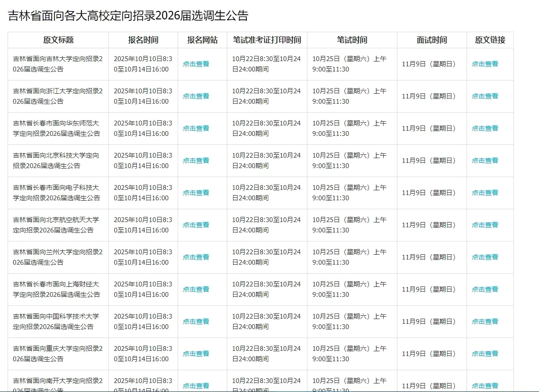Open 报名网站 link for 华东师范大学 row
Viewport: 539px width, 392px height.
tap(196, 128)
